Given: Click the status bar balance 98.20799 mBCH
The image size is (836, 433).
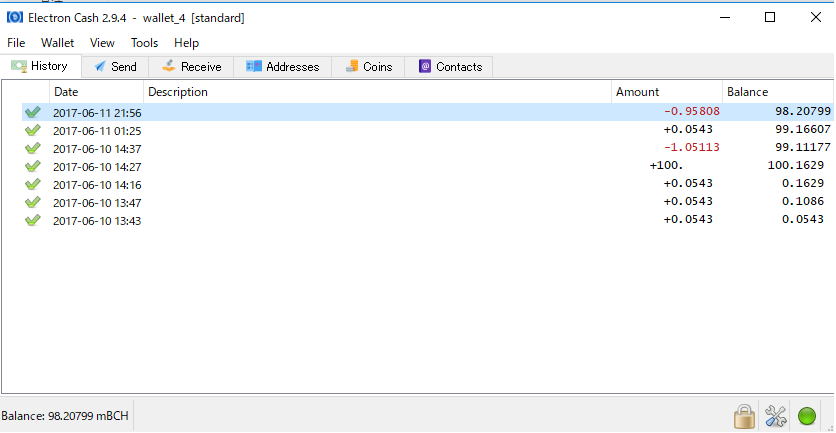Looking at the screenshot, I should [65, 415].
